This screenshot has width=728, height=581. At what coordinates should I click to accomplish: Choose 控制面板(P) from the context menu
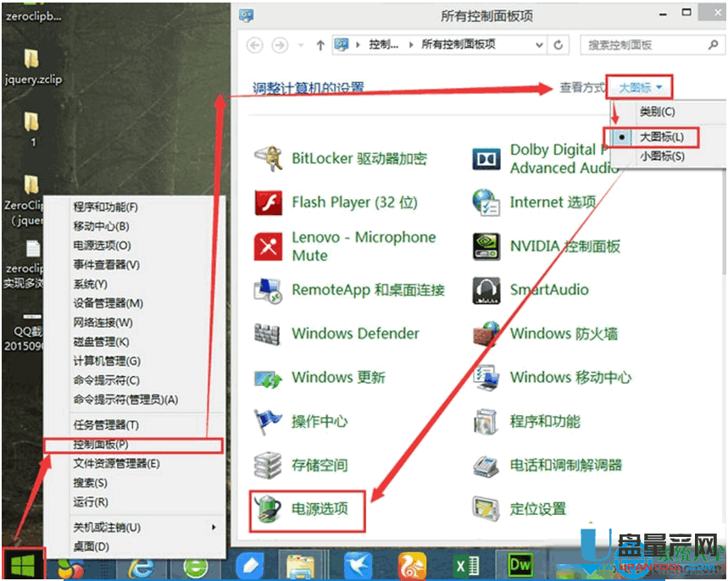[101, 445]
